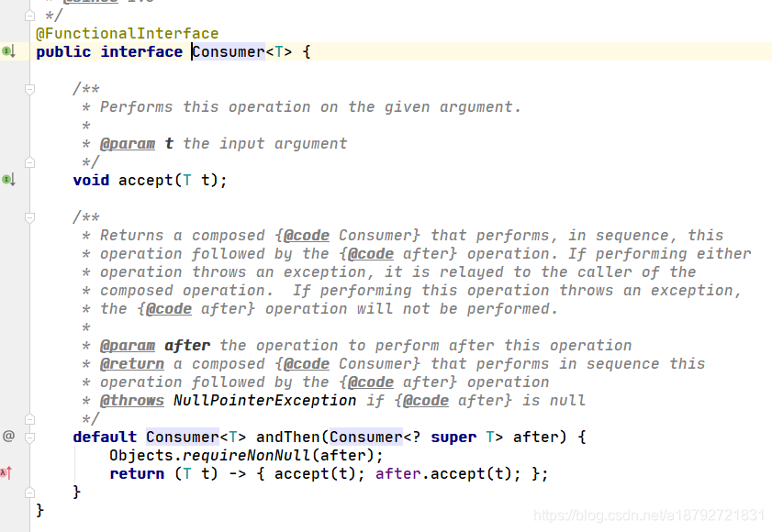Collapse the accept method Javadoc at its opening

[29, 89]
